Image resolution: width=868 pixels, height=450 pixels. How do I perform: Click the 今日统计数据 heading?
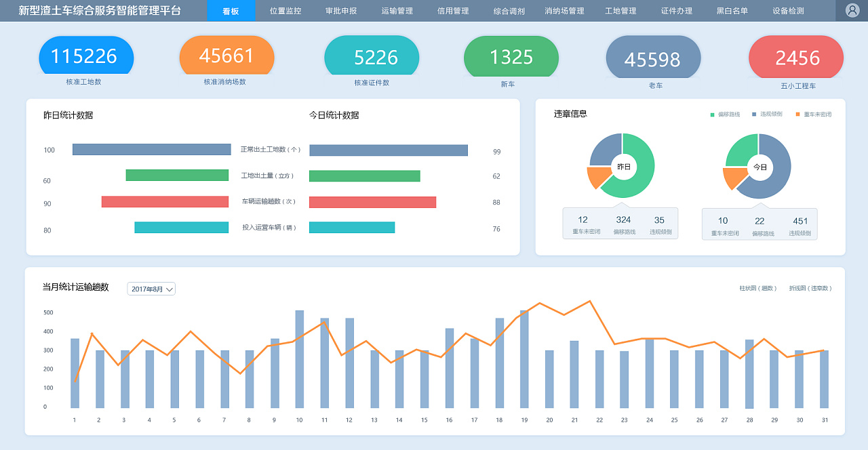coord(334,115)
